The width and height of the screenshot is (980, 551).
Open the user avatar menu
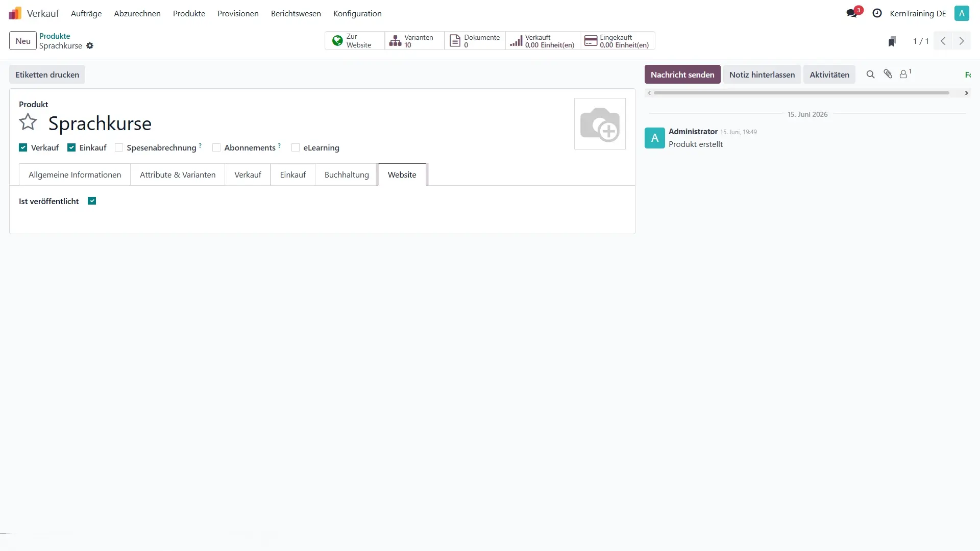tap(962, 13)
